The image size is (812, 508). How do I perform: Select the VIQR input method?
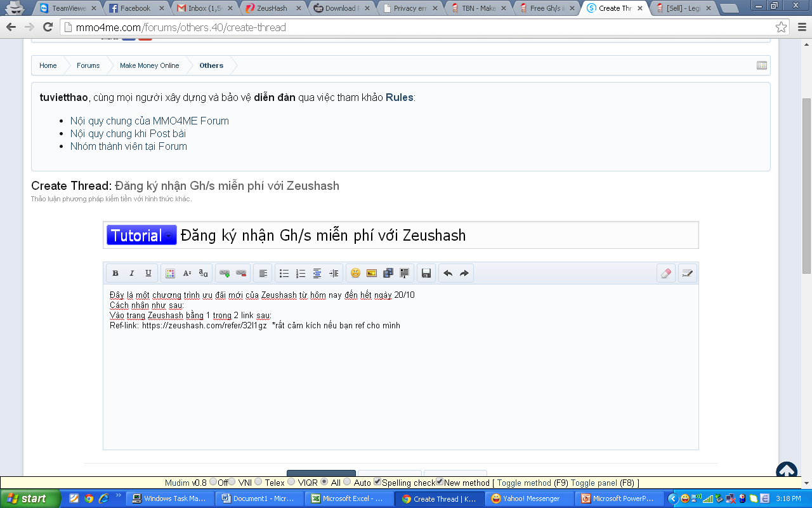[291, 482]
